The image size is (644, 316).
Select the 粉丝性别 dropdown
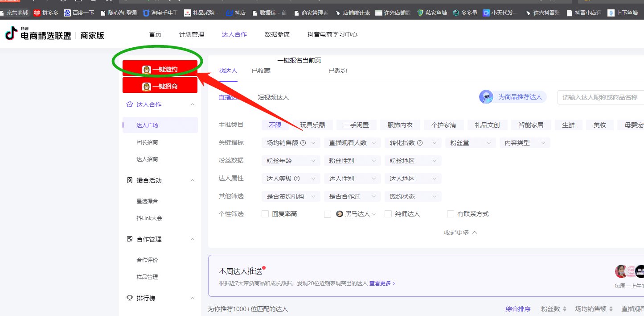point(352,161)
